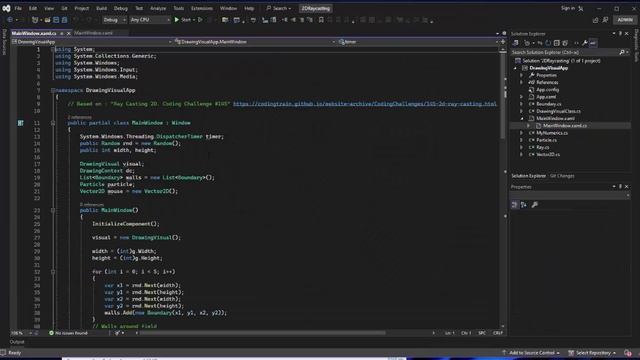640x360 pixels.
Task: Expand the Properties node in tree
Action: (521, 76)
